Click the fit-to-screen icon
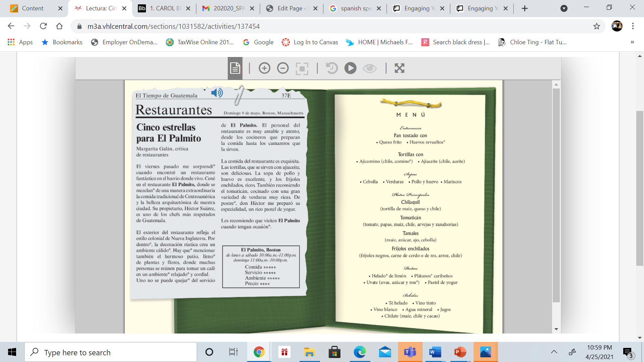644x362 pixels. (x=302, y=69)
